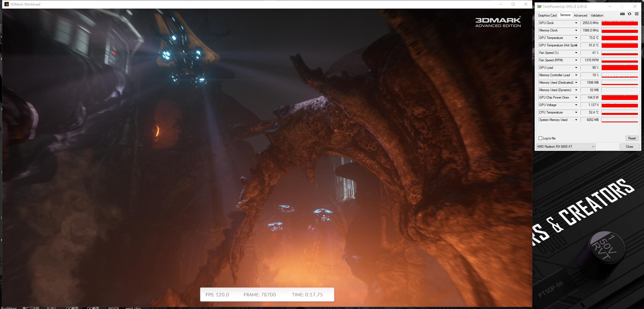Click the 3DMark Workload window icon

(x=7, y=4)
